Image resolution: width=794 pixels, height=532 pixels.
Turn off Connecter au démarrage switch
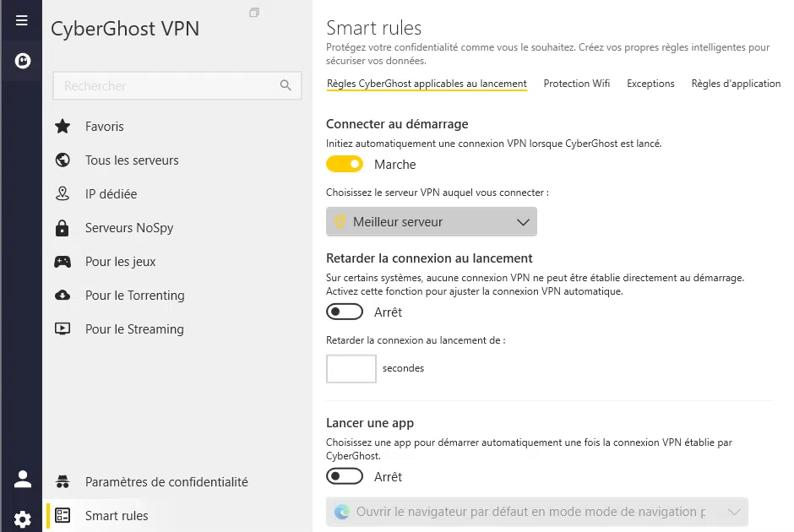345,164
